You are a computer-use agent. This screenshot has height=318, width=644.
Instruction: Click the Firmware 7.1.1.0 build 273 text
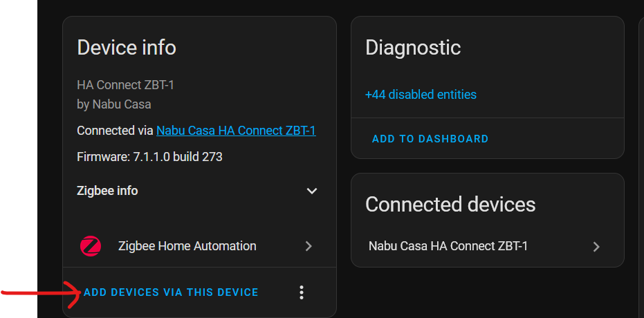149,157
